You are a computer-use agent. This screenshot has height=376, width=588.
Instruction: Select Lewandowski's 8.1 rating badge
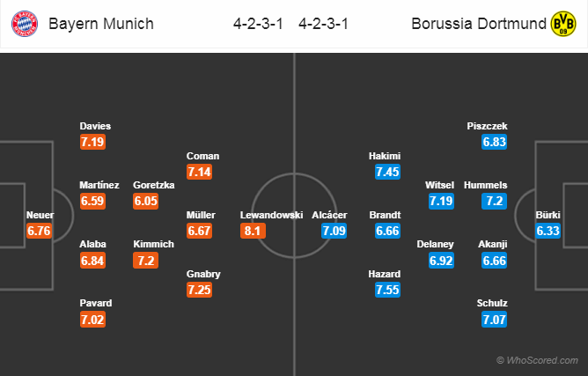tap(254, 231)
